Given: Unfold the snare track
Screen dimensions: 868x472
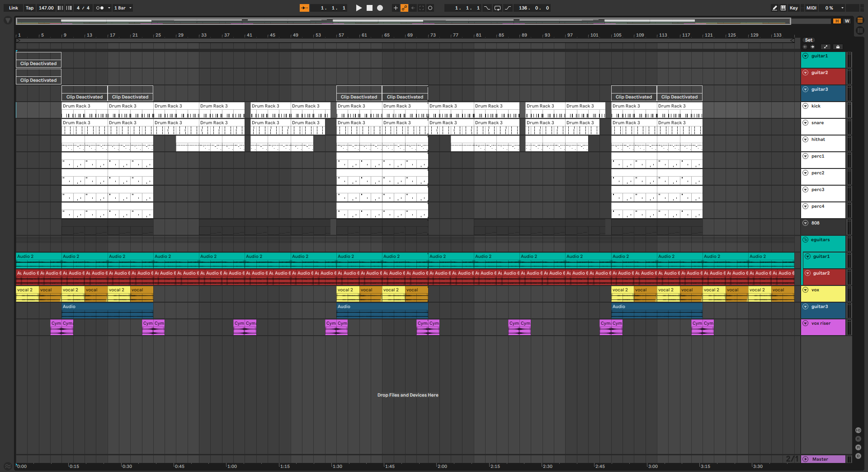Looking at the screenshot, I should tap(806, 123).
